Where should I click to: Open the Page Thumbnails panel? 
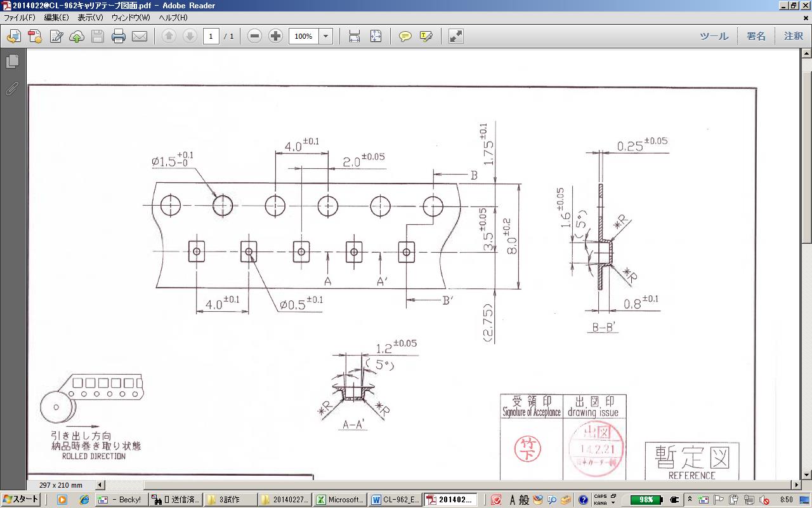click(12, 62)
